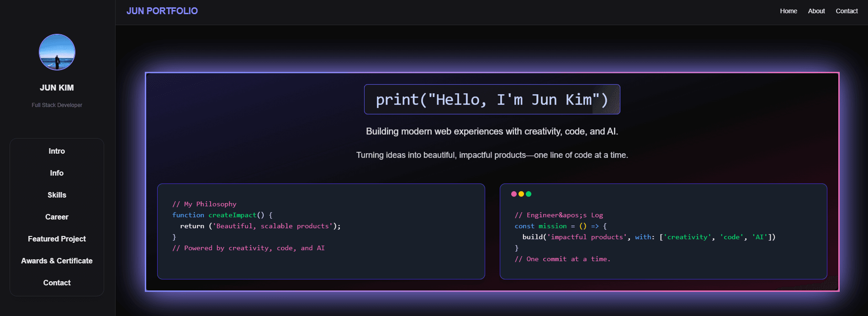Click '// Powered by creativity, code, and AI'
This screenshot has width=868, height=316.
point(249,248)
